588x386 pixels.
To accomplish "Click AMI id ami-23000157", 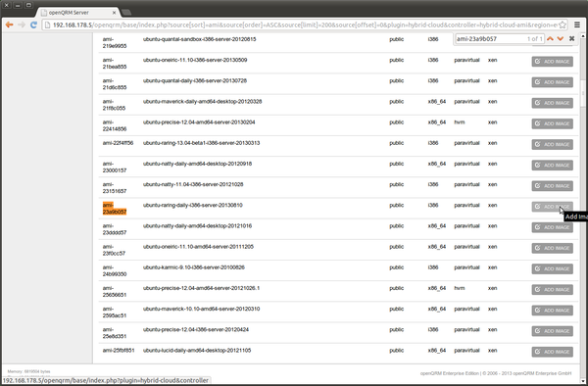I will (x=115, y=168).
